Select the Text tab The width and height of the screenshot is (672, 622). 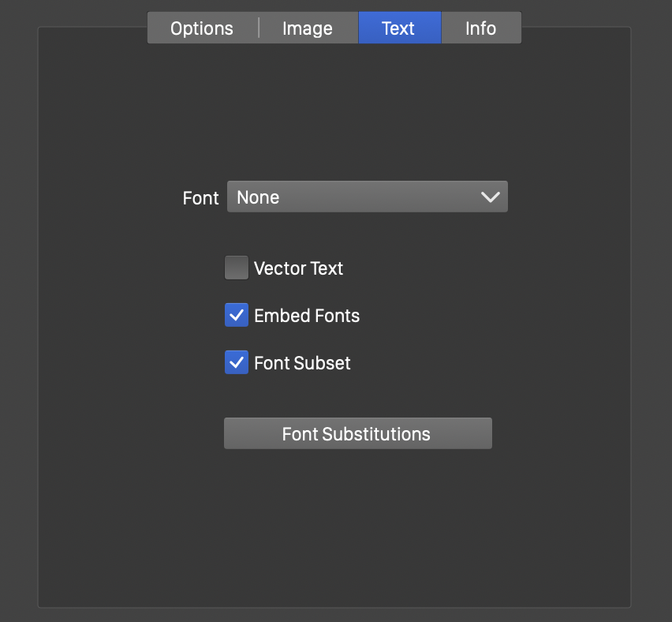point(398,28)
